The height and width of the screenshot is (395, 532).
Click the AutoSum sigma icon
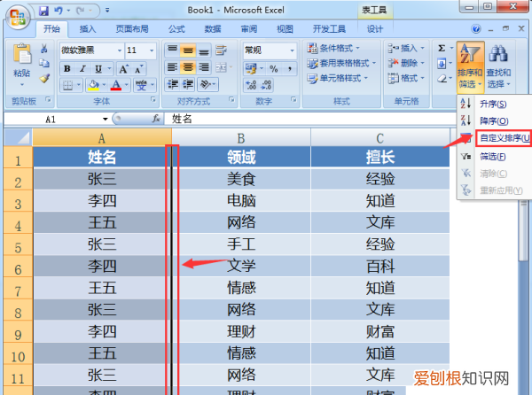[x=442, y=49]
